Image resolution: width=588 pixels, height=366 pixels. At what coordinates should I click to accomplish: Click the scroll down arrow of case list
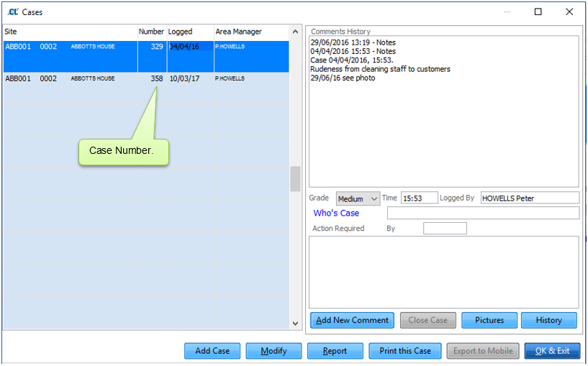coord(295,324)
